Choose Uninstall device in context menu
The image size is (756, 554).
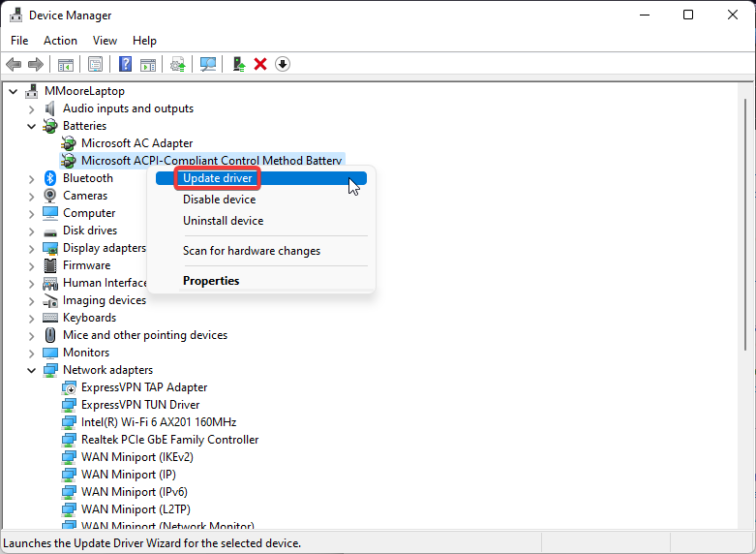[x=261, y=221]
